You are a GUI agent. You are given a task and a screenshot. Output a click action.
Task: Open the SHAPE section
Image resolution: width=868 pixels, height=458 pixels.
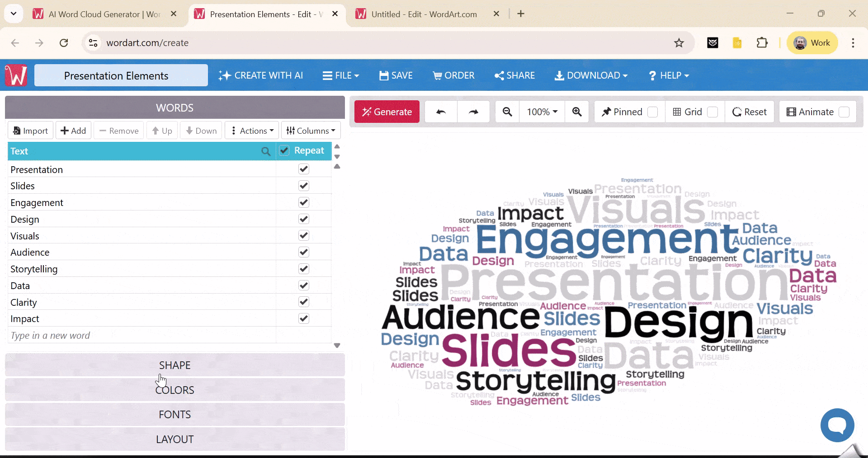[x=175, y=365]
